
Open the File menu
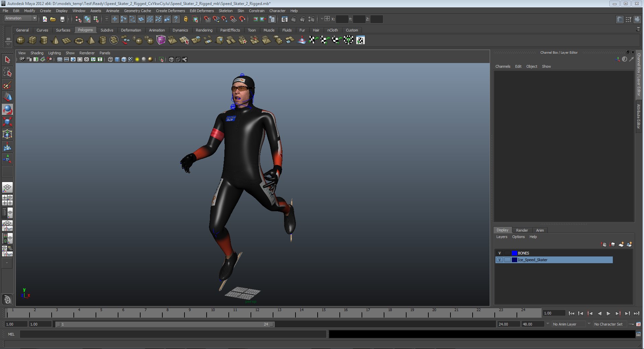click(5, 11)
